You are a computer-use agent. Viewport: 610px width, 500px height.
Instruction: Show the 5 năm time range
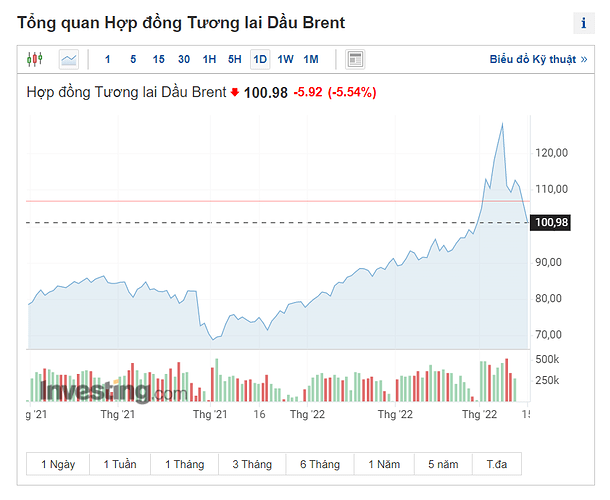click(x=445, y=464)
